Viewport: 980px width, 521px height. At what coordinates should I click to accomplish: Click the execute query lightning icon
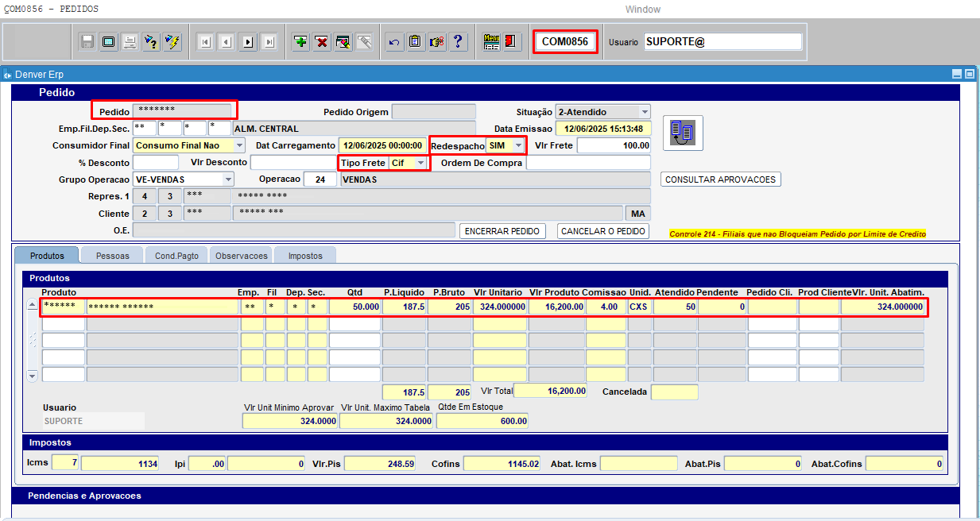pos(172,42)
